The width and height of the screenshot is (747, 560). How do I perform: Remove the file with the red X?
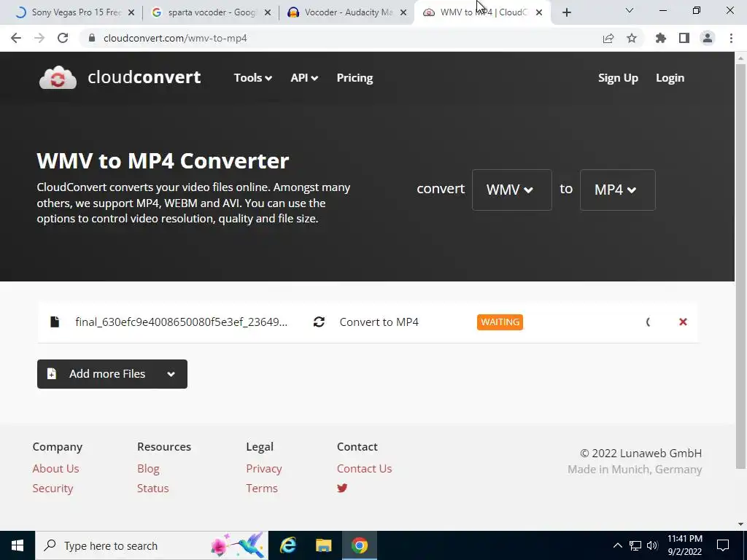tap(683, 322)
